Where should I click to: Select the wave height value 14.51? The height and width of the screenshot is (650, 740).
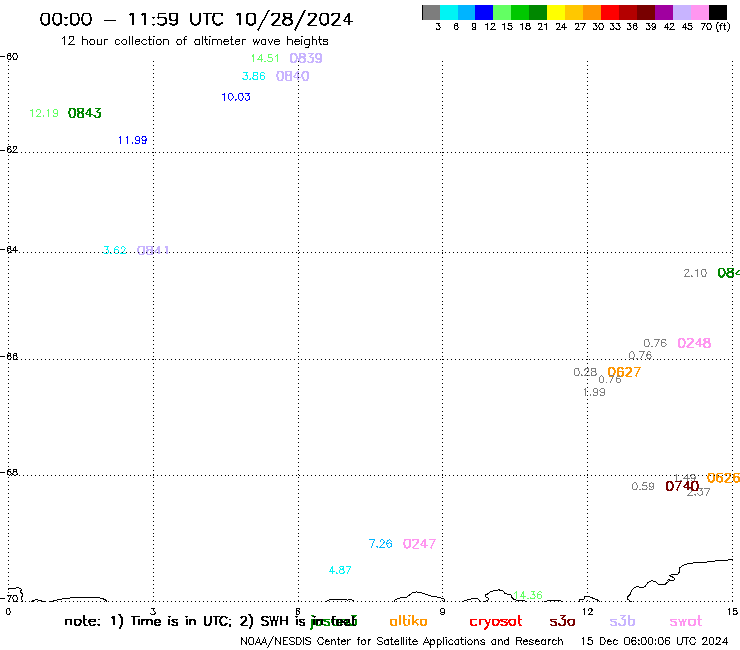(265, 58)
